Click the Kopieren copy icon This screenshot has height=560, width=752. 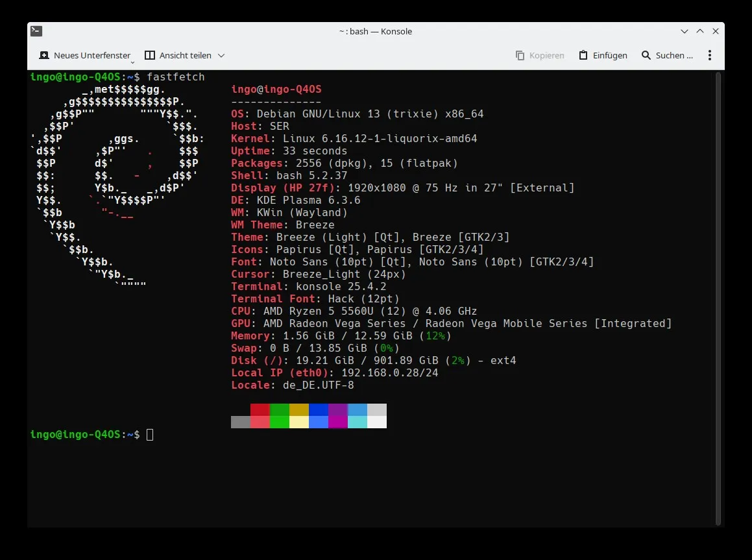pyautogui.click(x=520, y=55)
